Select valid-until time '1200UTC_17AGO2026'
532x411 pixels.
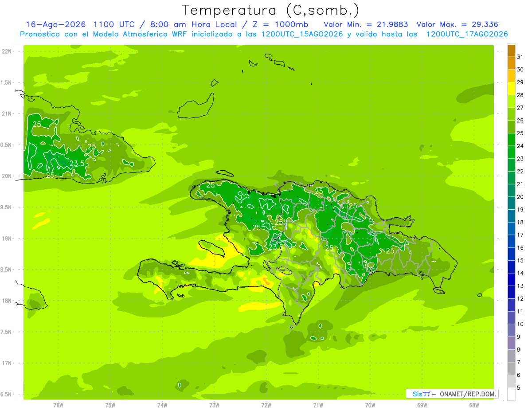tap(467, 34)
